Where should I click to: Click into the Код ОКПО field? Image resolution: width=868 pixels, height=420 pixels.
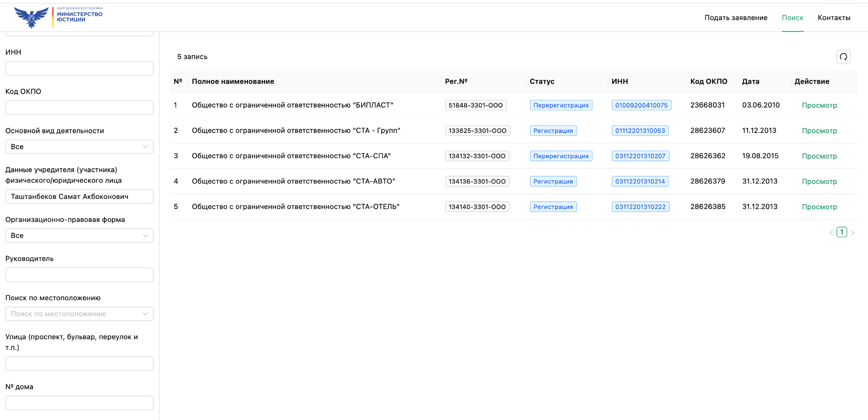click(x=79, y=108)
